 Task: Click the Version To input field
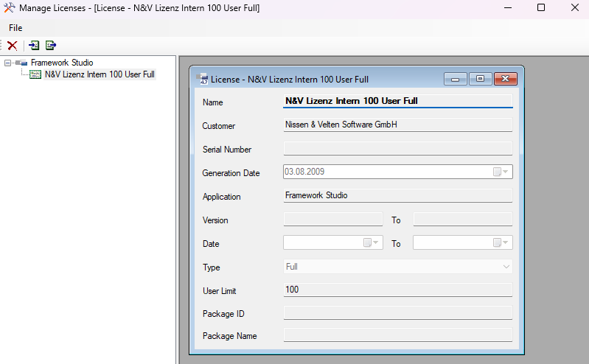tap(463, 220)
